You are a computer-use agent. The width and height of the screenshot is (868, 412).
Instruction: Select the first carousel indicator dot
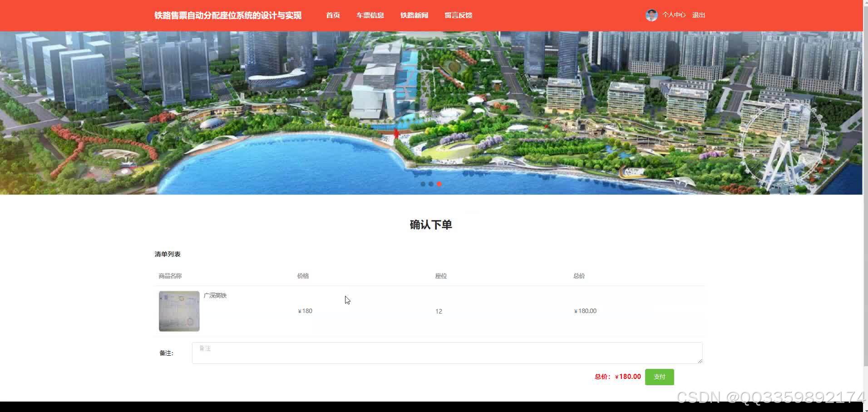point(423,184)
